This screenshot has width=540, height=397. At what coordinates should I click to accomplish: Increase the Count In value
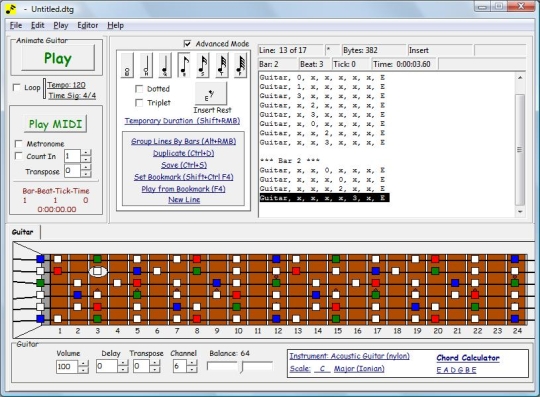pos(86,153)
